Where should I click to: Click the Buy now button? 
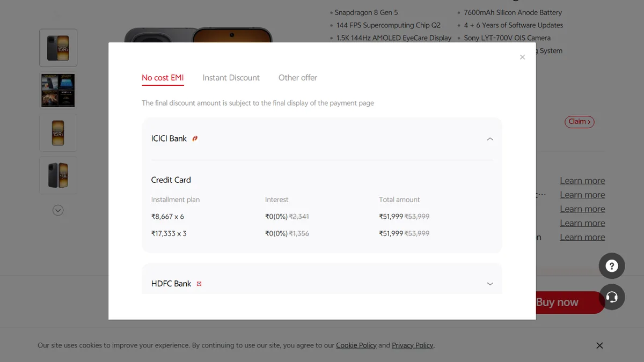[569, 302]
